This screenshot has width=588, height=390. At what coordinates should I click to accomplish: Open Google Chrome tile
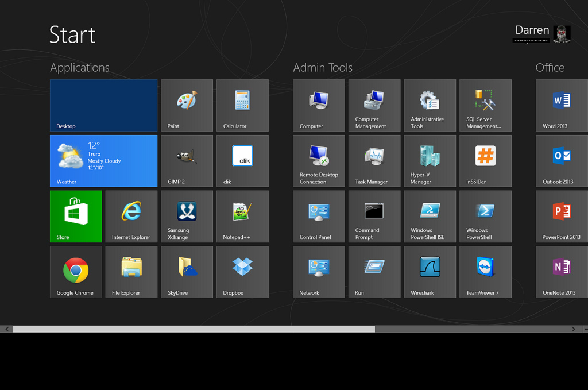tap(76, 272)
